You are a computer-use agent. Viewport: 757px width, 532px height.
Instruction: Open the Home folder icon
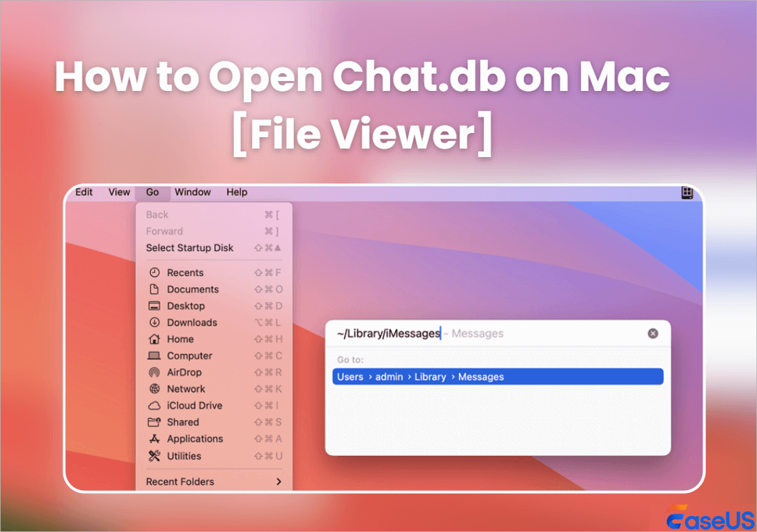155,339
